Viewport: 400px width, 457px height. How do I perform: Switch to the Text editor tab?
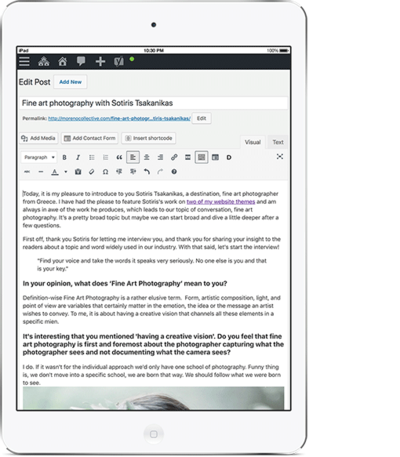coord(278,142)
